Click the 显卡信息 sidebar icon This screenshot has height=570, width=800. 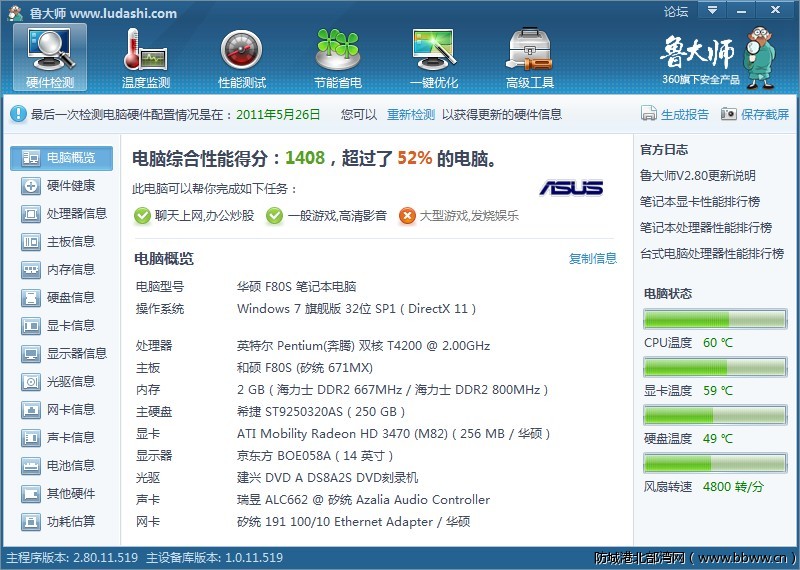pos(31,326)
